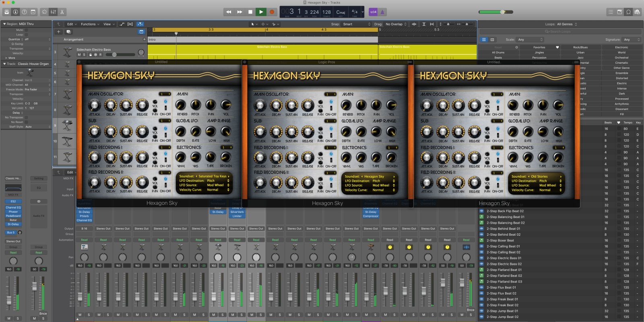The image size is (644, 322).
Task: Mute the Sidechain Electro Bass track
Action: click(79, 54)
